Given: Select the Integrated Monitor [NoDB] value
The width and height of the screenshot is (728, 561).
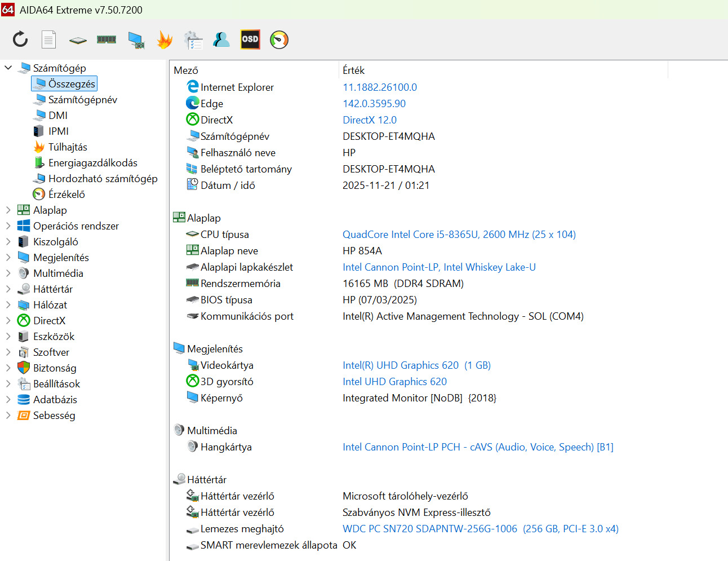Looking at the screenshot, I should click(419, 397).
